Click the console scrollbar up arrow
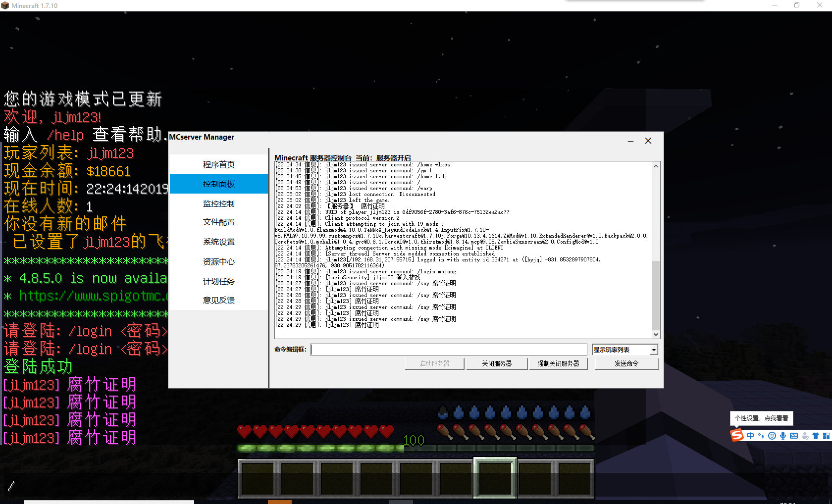The width and height of the screenshot is (832, 504). [x=656, y=166]
